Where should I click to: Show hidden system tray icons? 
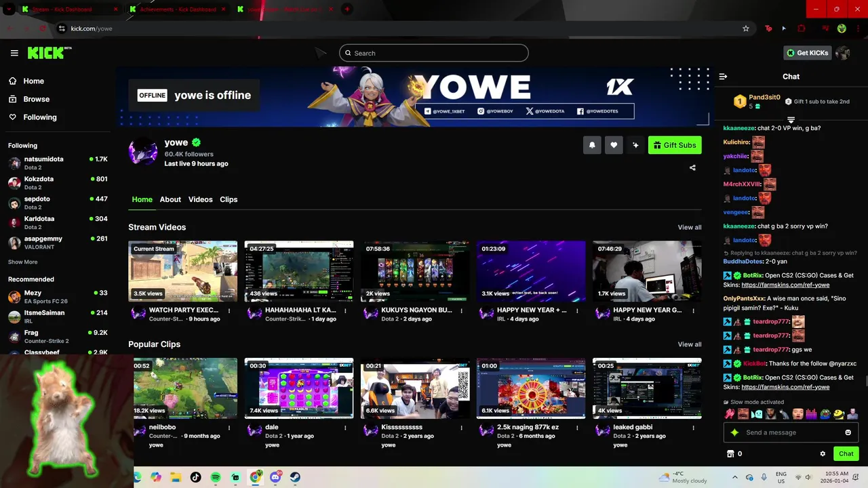[x=734, y=477]
